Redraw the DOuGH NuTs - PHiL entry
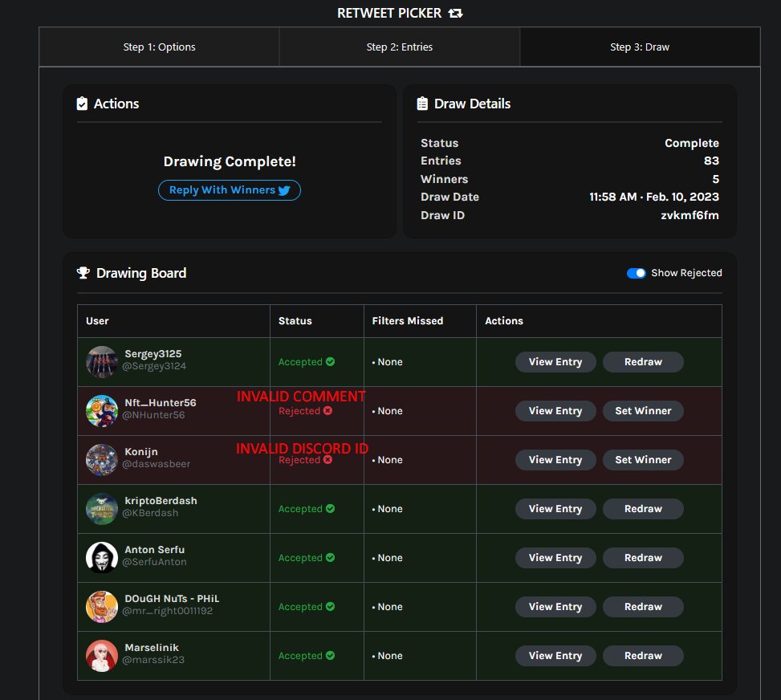The width and height of the screenshot is (781, 700). click(642, 606)
